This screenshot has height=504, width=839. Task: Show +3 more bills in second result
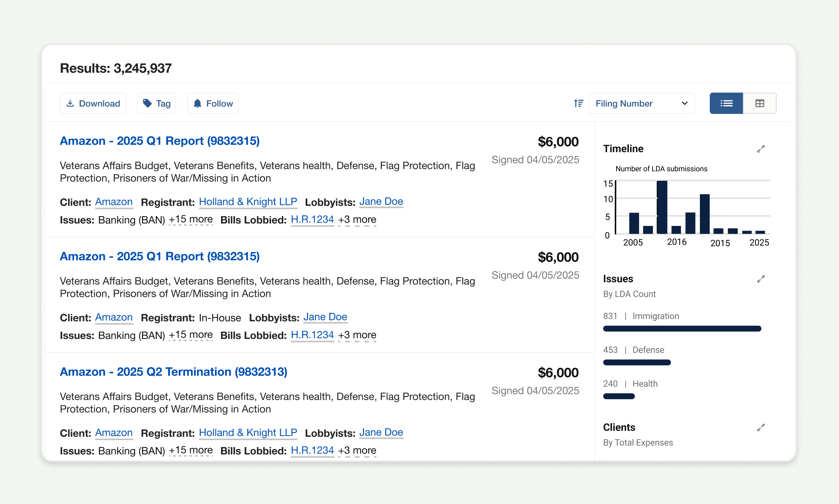(x=357, y=335)
